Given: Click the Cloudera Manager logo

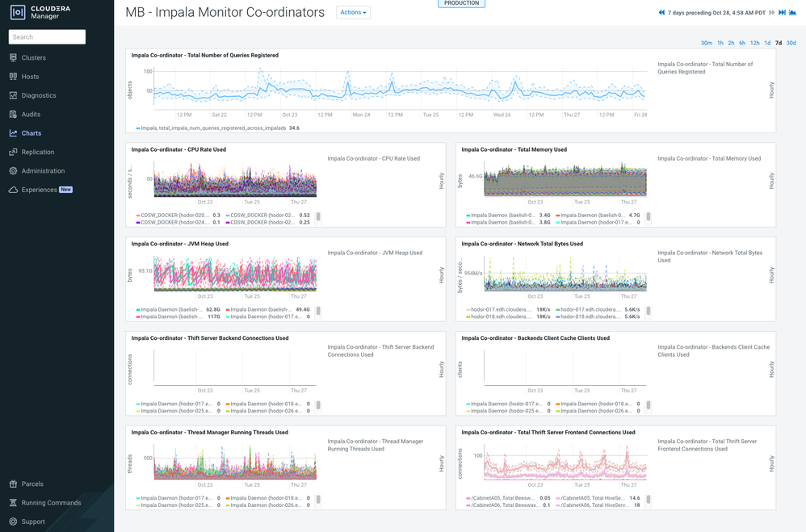Looking at the screenshot, I should pos(40,12).
